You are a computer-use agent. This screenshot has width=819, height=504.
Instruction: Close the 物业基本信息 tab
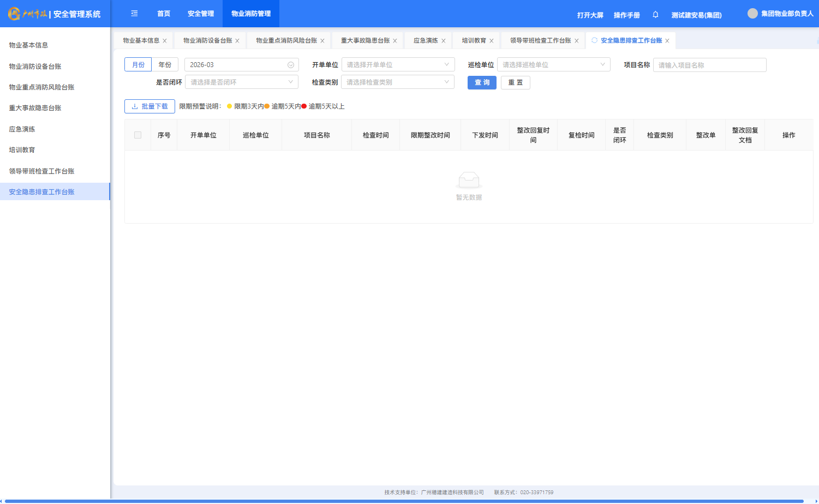pyautogui.click(x=165, y=41)
